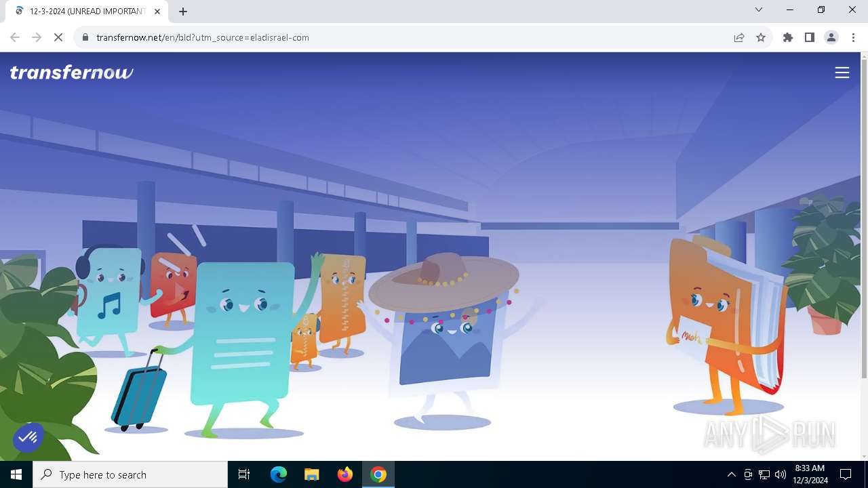Open a new browser tab

click(x=183, y=11)
